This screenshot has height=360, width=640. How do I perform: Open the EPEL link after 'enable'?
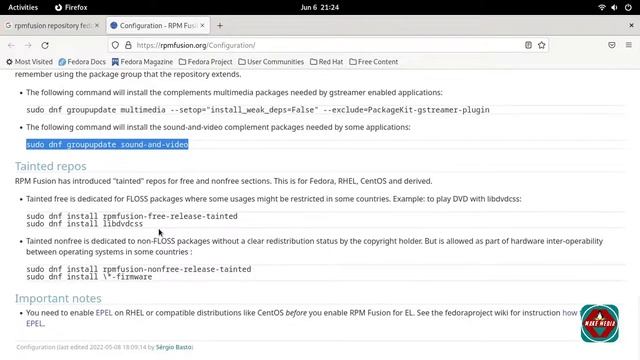pyautogui.click(x=104, y=313)
